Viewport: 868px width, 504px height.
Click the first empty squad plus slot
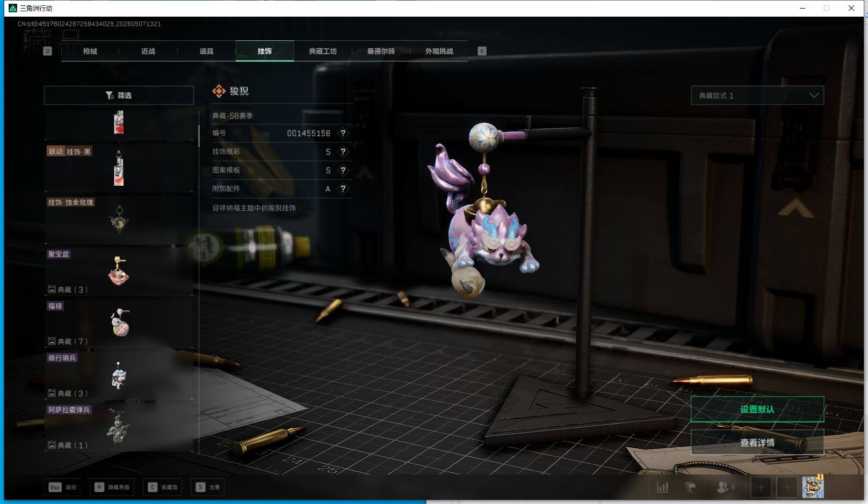pos(761,487)
